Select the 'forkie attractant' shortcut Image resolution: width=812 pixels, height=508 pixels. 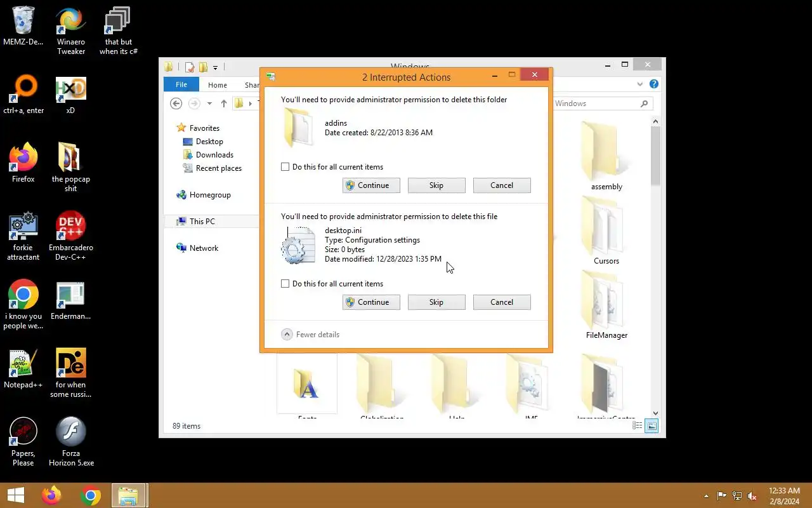click(23, 236)
